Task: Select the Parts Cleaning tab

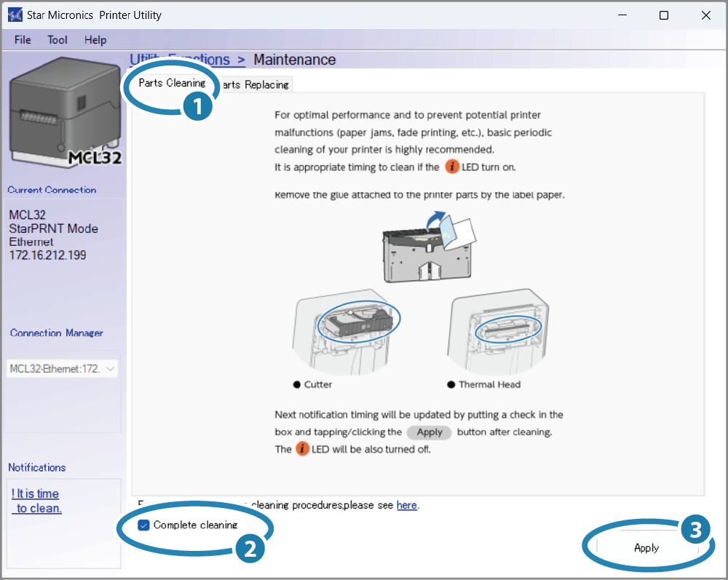Action: [x=172, y=83]
